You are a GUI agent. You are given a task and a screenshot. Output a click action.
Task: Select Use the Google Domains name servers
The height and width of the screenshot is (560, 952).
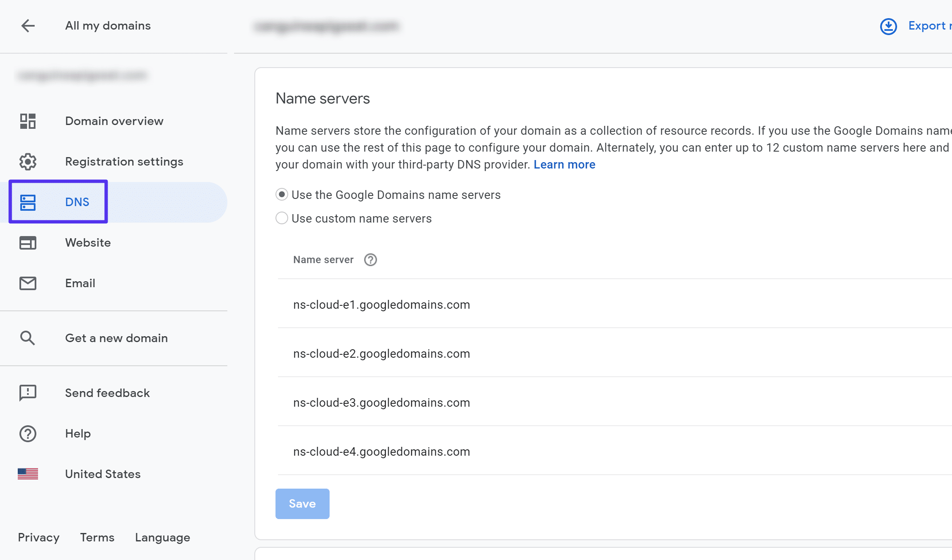tap(282, 194)
